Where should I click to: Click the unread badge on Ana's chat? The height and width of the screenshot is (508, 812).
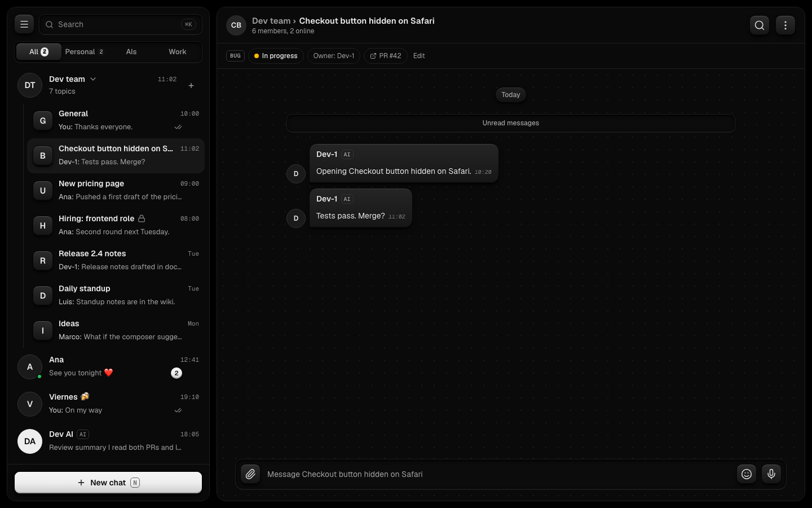click(176, 373)
